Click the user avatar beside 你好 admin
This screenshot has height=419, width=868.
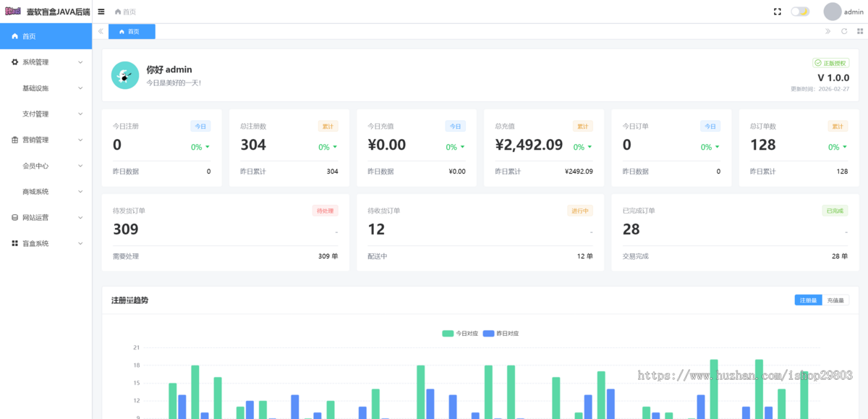125,75
